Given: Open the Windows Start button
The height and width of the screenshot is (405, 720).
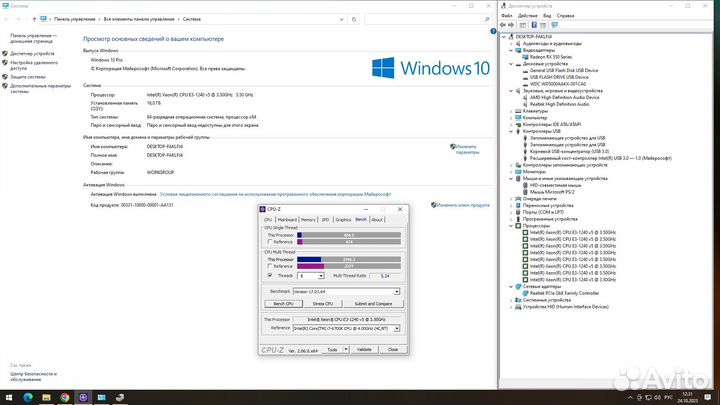Looking at the screenshot, I should tap(9, 397).
